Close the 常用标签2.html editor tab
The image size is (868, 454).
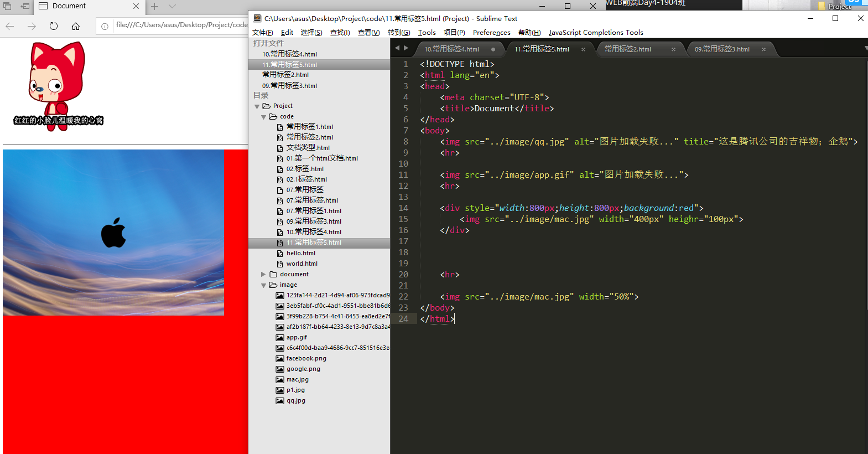point(673,49)
